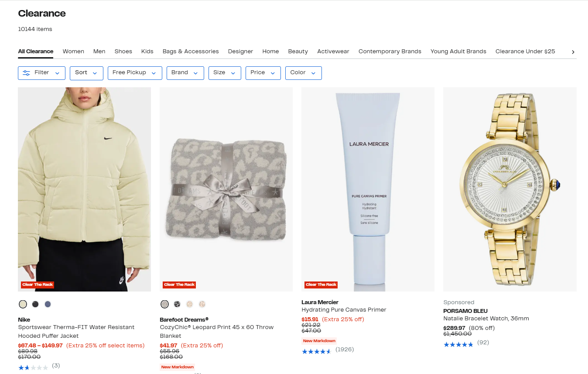Image resolution: width=588 pixels, height=374 pixels.
Task: Select the black color swatch for Nike jacket
Action: (x=35, y=304)
